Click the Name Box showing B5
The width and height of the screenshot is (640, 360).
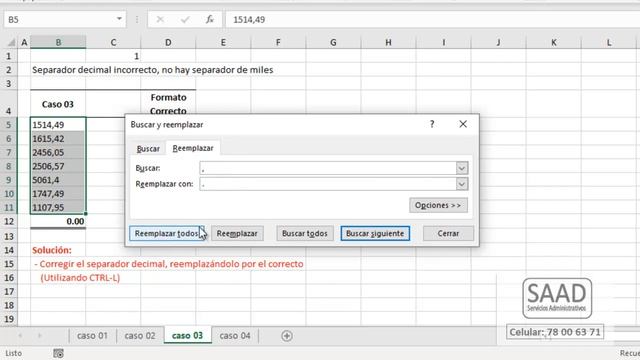[x=59, y=20]
